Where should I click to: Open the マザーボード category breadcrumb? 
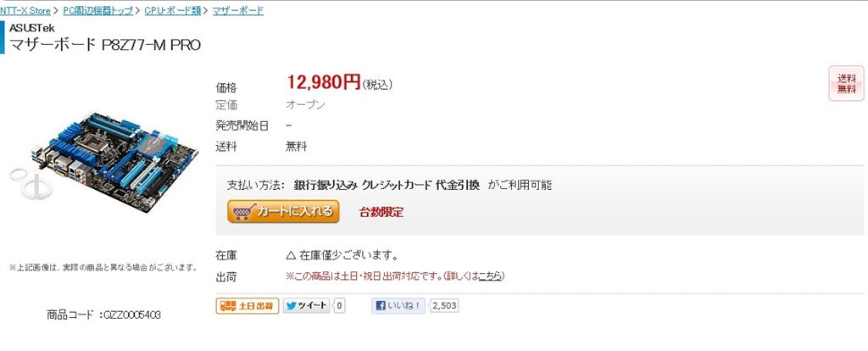point(238,10)
